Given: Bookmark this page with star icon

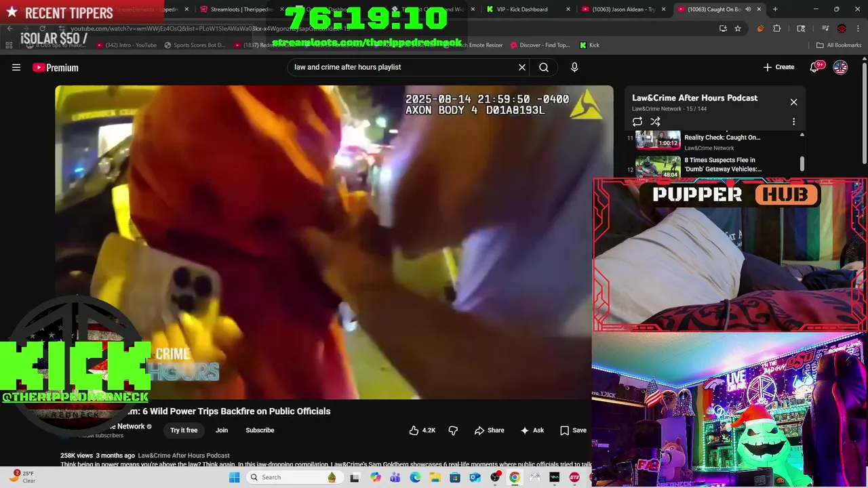Looking at the screenshot, I should point(738,28).
